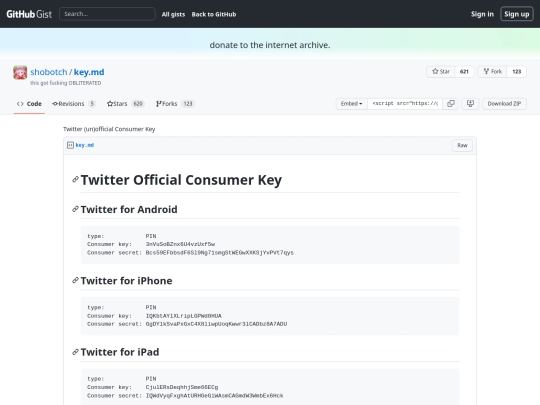The width and height of the screenshot is (540, 405).
Task: Click Download ZIP button
Action: coord(504,104)
